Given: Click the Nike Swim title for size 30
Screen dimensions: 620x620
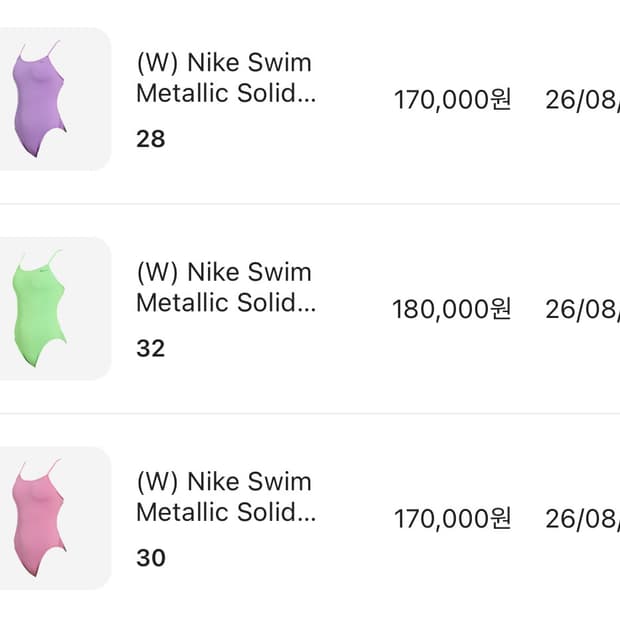Looking at the screenshot, I should coord(224,497).
